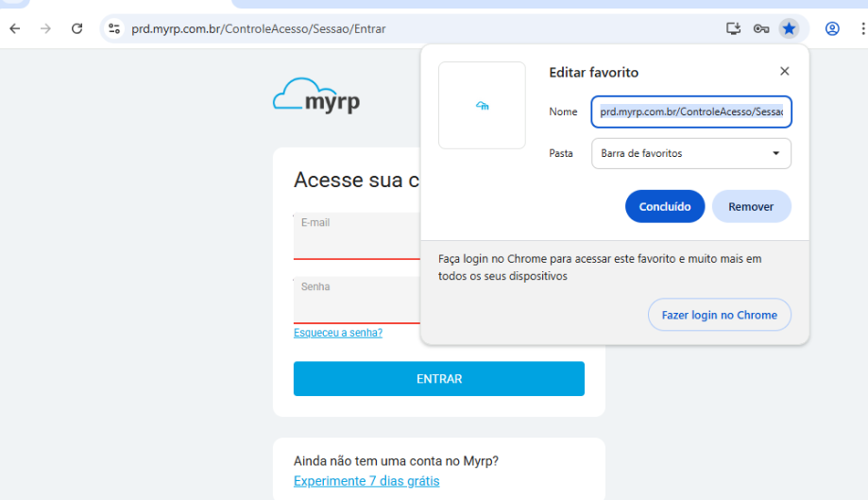Image resolution: width=868 pixels, height=500 pixels.
Task: Focus the E-mail input field
Action: (356, 236)
